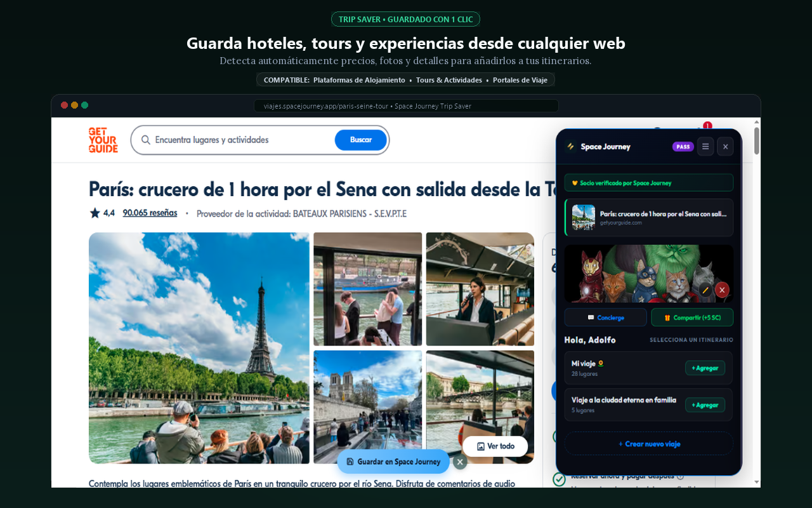Close the Space Journey panel
The width and height of the screenshot is (812, 508).
pos(726,147)
